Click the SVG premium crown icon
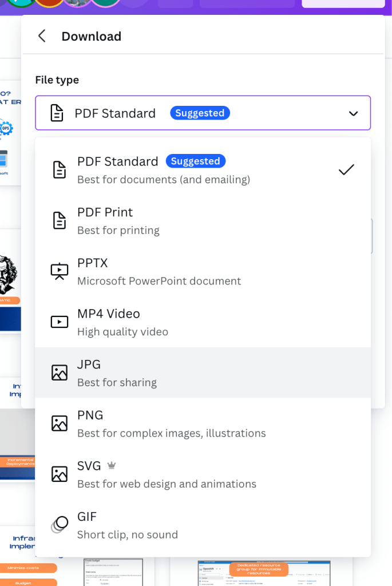The height and width of the screenshot is (586, 392). pyautogui.click(x=112, y=466)
